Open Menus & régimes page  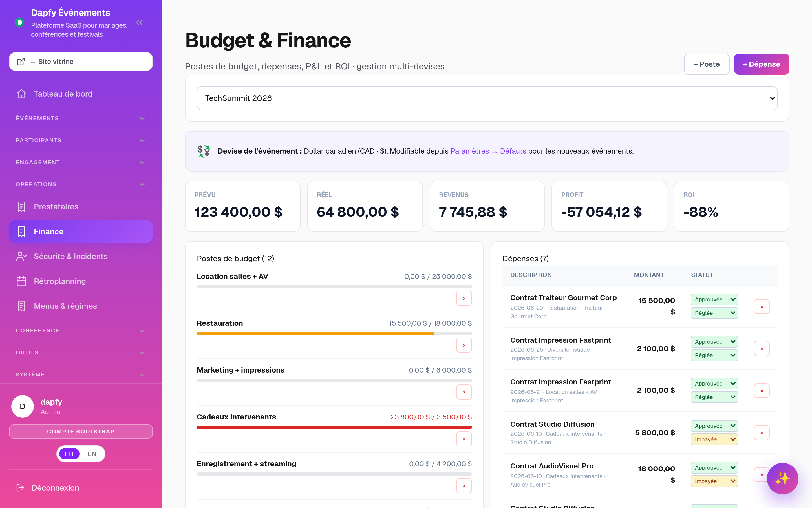[x=81, y=306]
